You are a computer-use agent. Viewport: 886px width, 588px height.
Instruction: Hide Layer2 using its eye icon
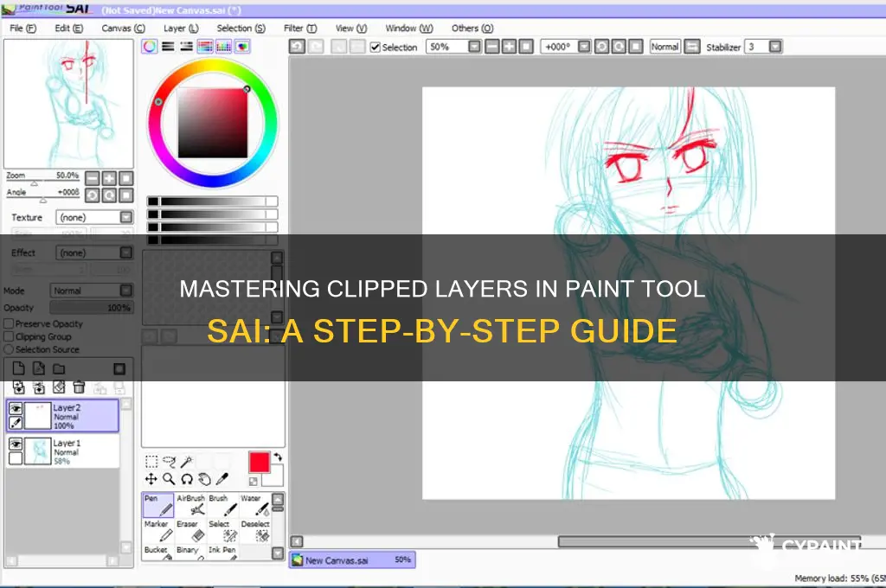[x=16, y=408]
